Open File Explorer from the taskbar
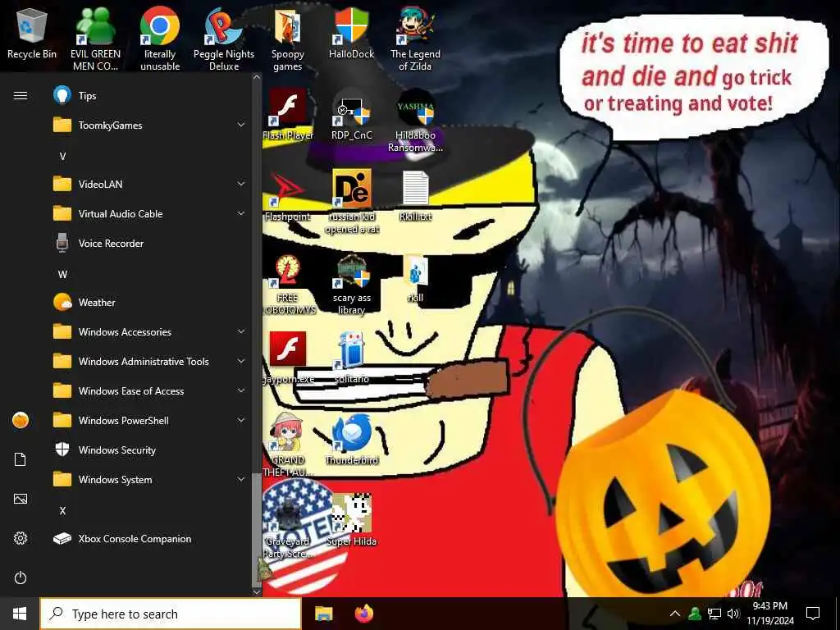This screenshot has height=630, width=840. click(x=323, y=614)
